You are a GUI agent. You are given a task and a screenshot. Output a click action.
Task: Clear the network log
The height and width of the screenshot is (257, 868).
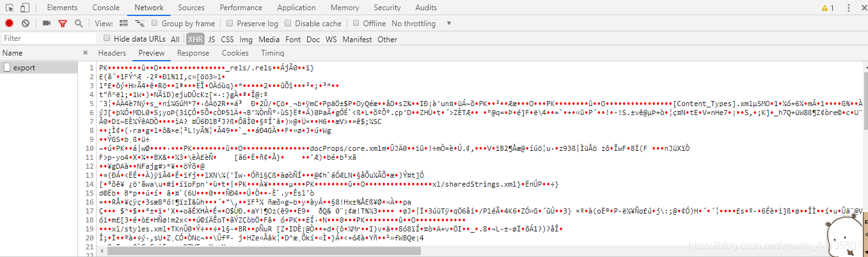click(x=26, y=23)
